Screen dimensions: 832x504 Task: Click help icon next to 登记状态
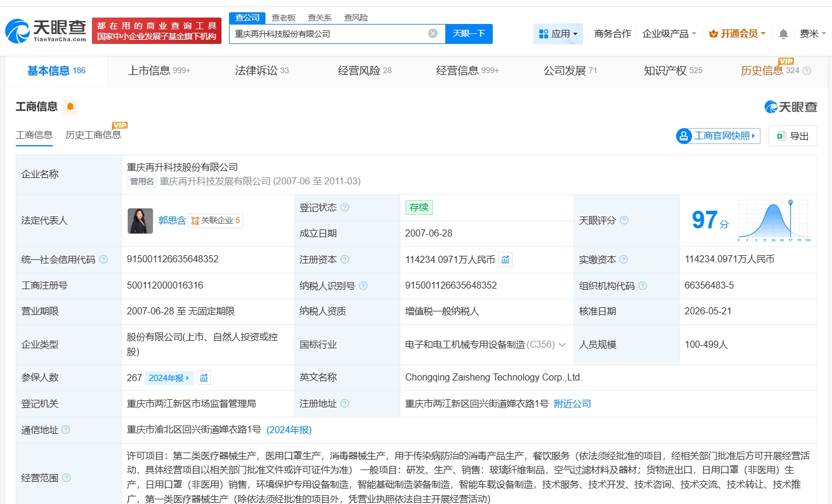(x=345, y=207)
